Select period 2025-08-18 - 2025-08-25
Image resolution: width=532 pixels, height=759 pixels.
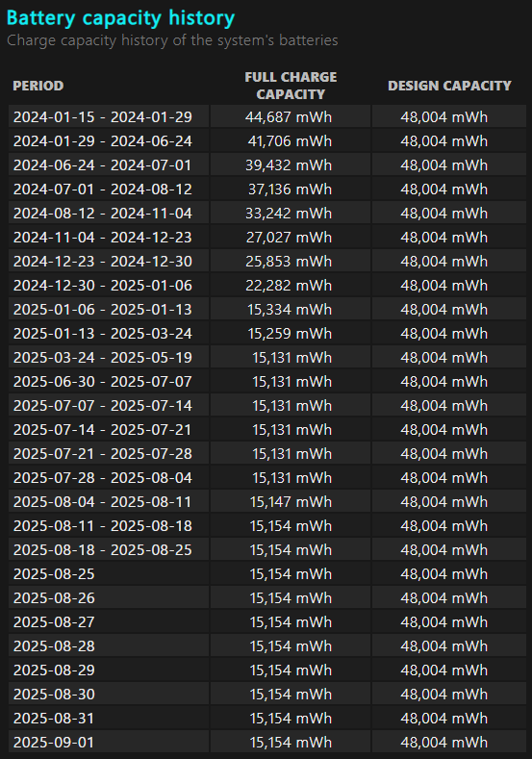tap(103, 550)
